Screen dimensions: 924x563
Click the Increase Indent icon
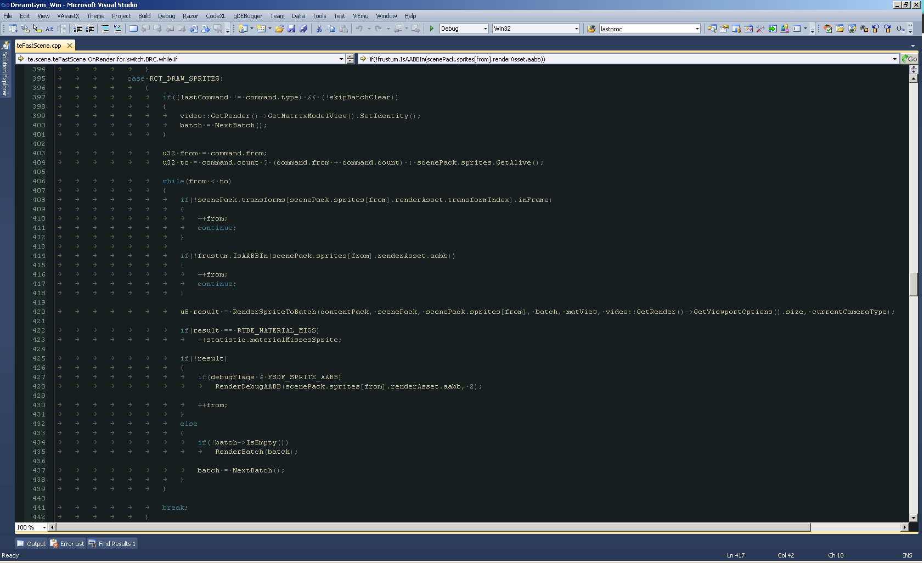[x=90, y=29]
